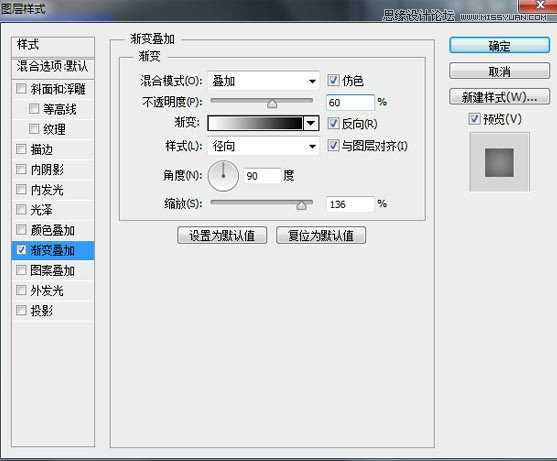This screenshot has height=461, width=557.
Task: Select the 颜色叠加 style entry
Action: pos(52,230)
